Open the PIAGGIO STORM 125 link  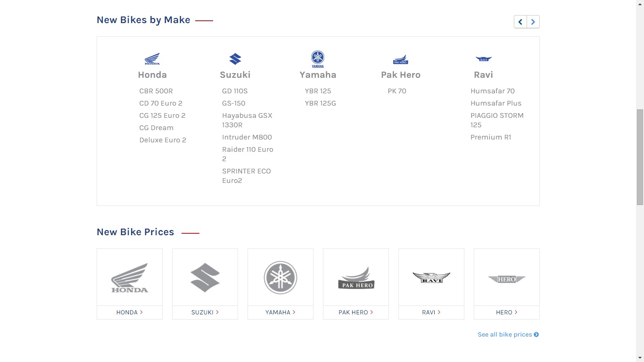tap(497, 120)
